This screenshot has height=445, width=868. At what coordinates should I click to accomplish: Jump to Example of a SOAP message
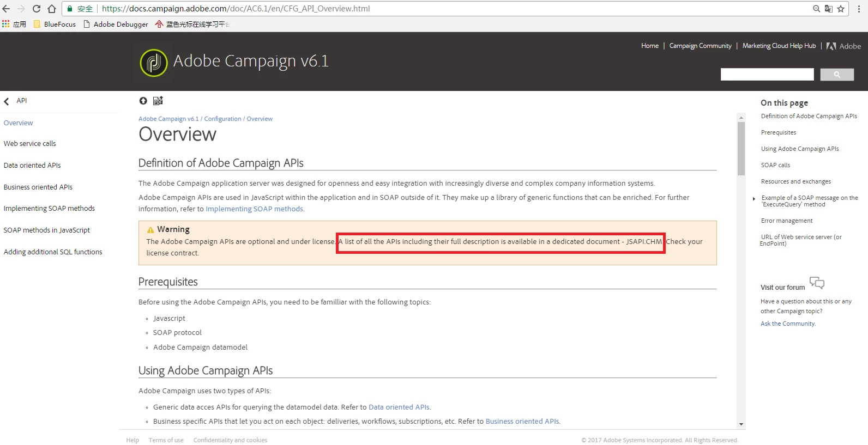tap(810, 201)
